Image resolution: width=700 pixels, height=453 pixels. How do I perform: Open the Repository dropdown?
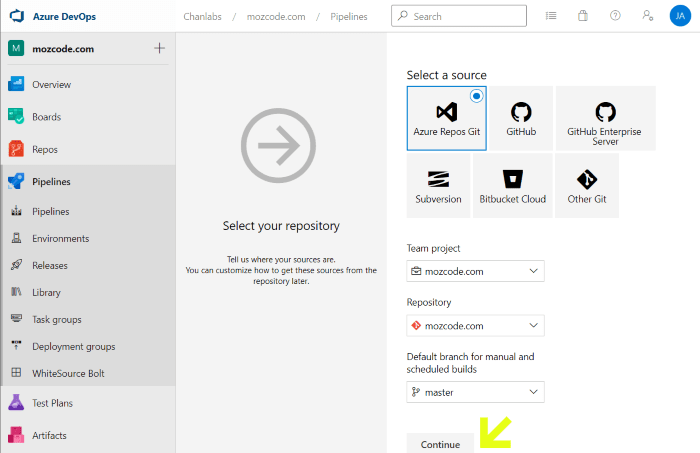coord(475,326)
